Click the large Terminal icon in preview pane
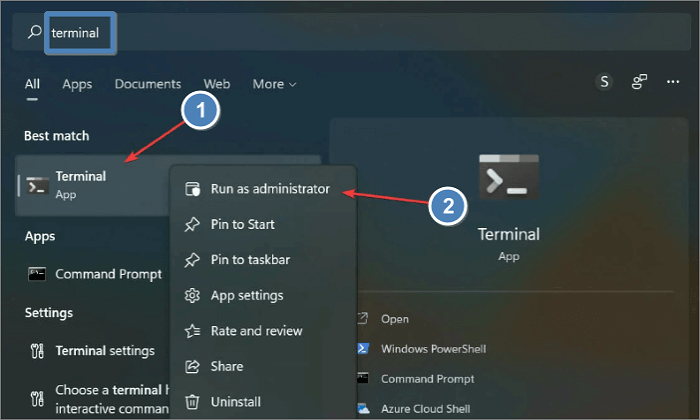This screenshot has height=420, width=700. click(509, 177)
